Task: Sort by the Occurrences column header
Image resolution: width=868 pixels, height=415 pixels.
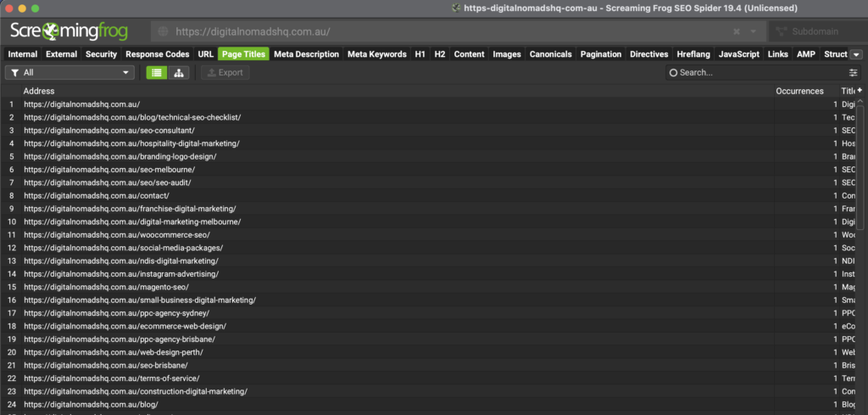Action: 799,91
